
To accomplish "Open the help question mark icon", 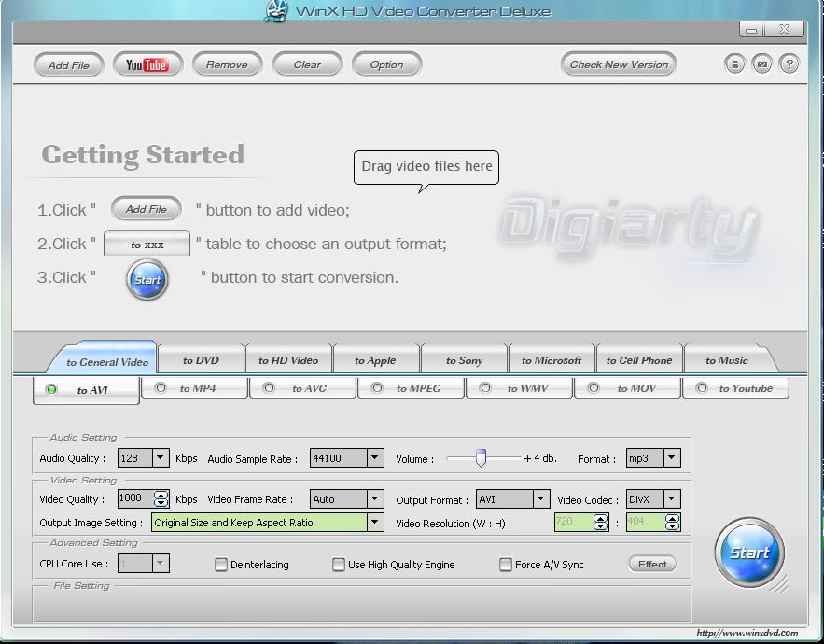I will (x=789, y=64).
